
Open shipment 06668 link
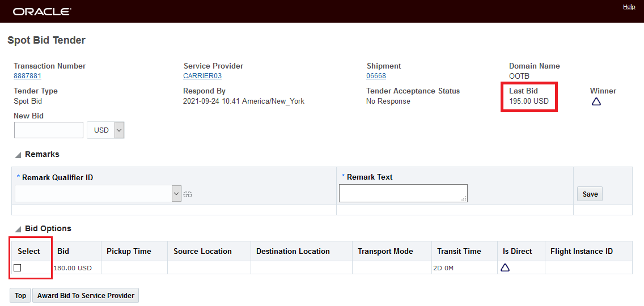pyautogui.click(x=376, y=76)
